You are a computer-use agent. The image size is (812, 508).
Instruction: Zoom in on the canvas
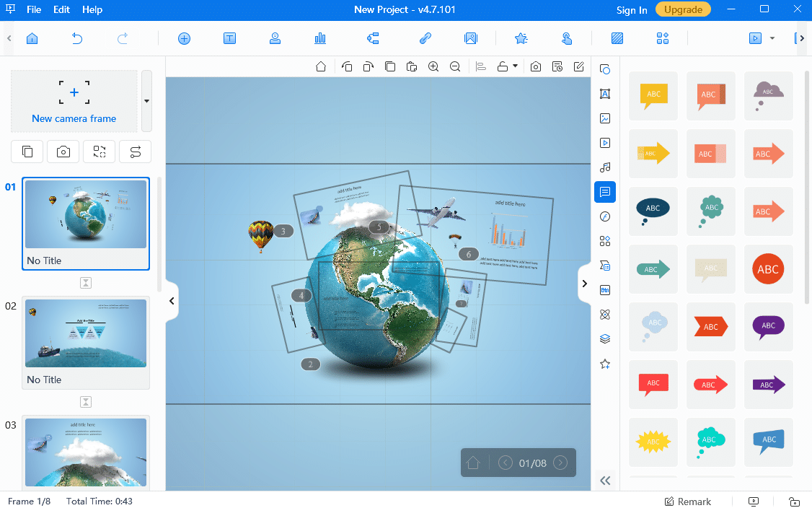click(x=433, y=66)
